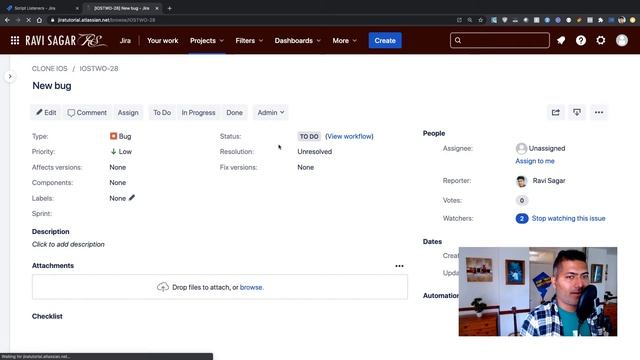The height and width of the screenshot is (360, 640).
Task: Click the Create button
Action: click(385, 40)
